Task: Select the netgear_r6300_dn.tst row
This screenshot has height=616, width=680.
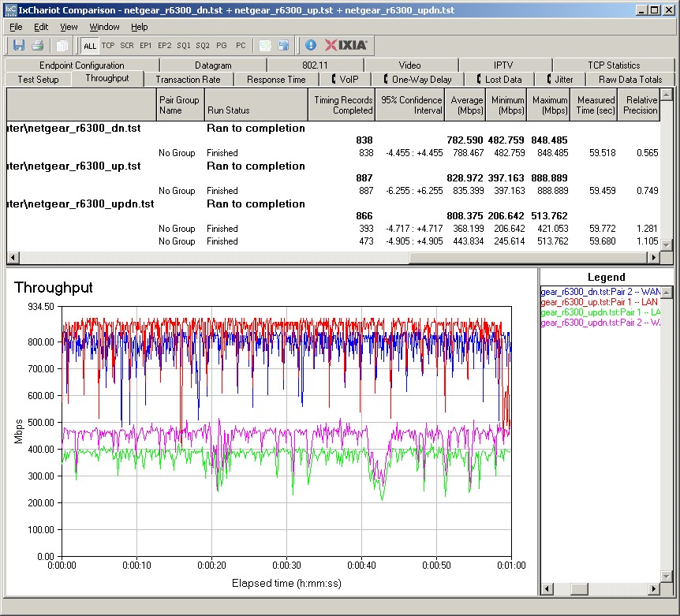Action: (x=333, y=129)
